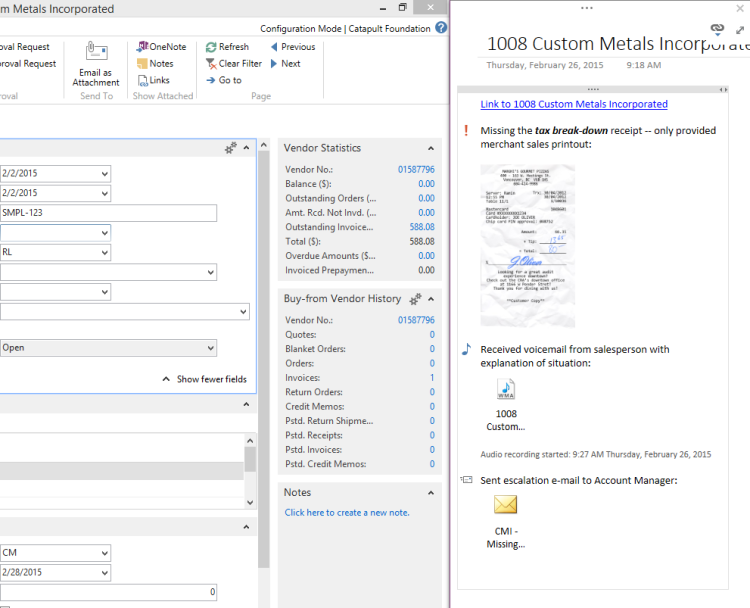750x608 pixels.
Task: Open the CMI - Missing email attachment icon
Action: pos(506,505)
